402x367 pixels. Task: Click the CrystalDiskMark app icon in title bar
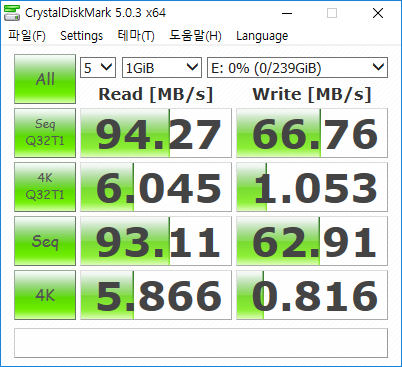pyautogui.click(x=12, y=13)
